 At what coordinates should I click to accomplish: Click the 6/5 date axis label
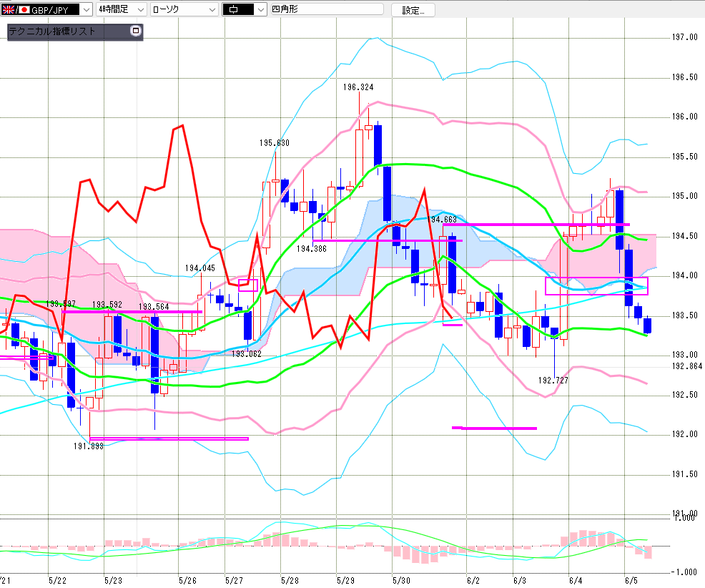(x=631, y=580)
